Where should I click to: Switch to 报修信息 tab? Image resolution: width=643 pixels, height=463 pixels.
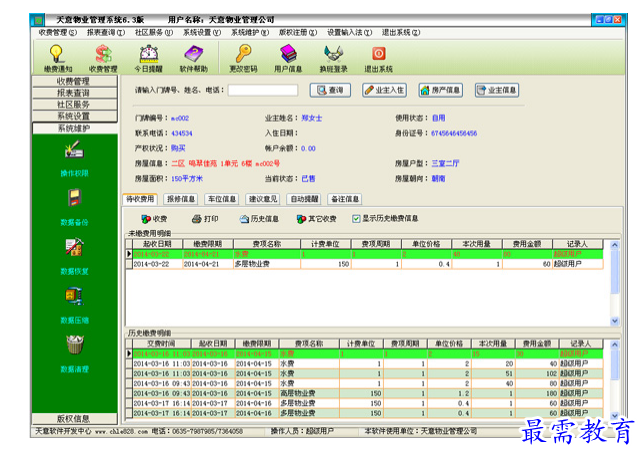(x=181, y=199)
